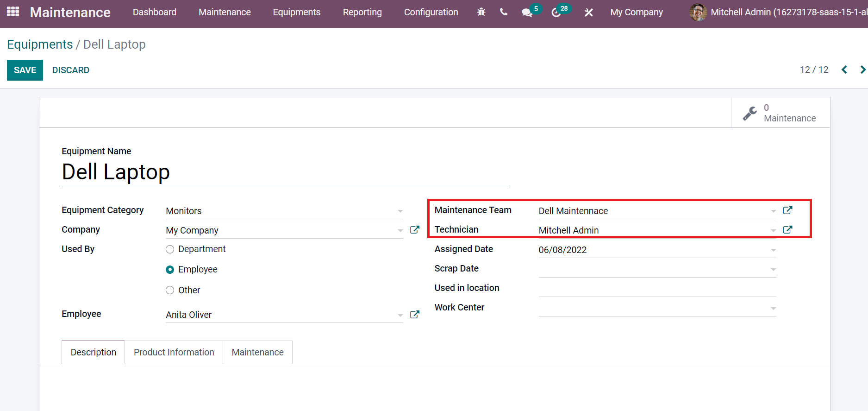
Task: Click My Company value in Company field
Action: point(192,230)
